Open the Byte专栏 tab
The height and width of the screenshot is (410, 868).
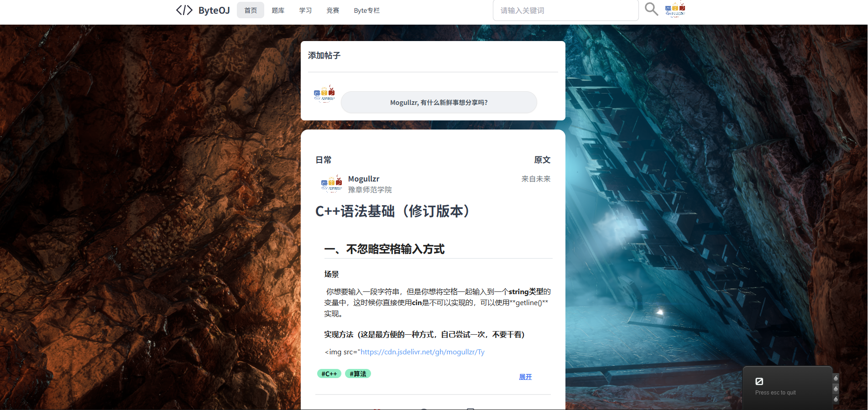point(366,10)
